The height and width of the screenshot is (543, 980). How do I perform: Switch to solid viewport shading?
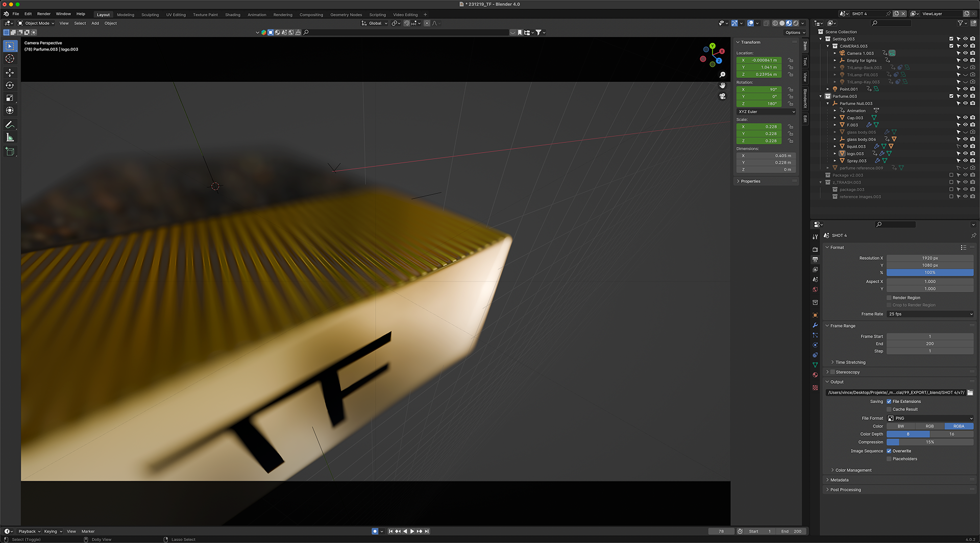(782, 23)
